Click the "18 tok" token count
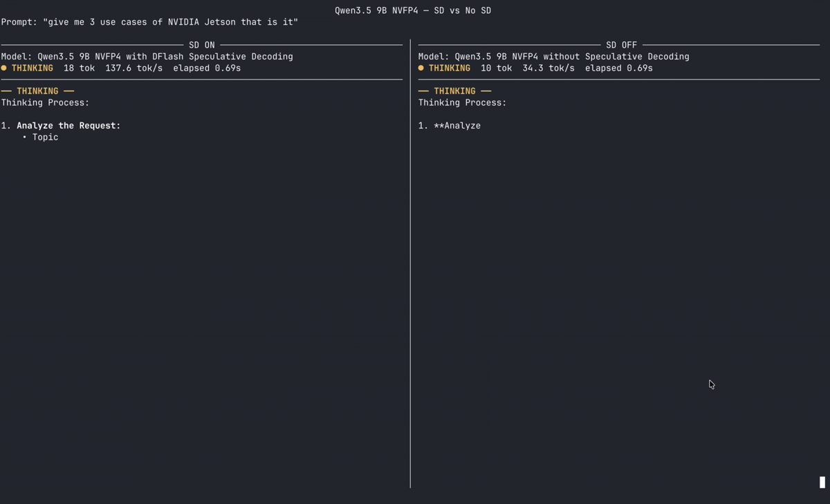Screen dimensions: 830x504 pos(79,68)
